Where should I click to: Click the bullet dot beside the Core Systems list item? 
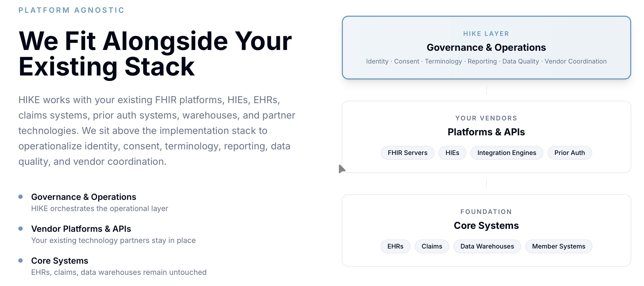(x=20, y=260)
